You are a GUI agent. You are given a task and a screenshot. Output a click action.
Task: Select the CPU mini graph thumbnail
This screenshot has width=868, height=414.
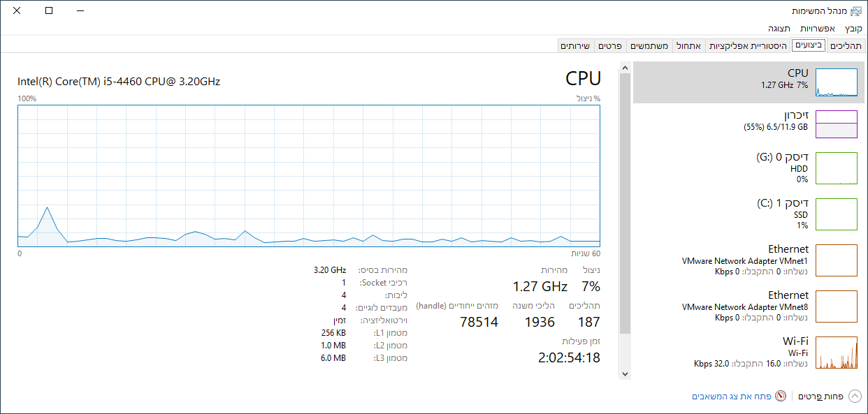[x=837, y=82]
